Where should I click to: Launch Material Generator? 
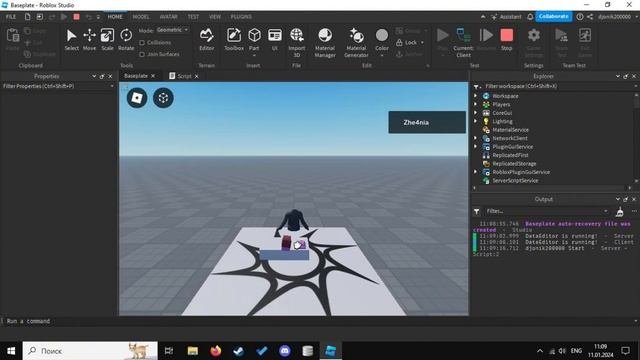pos(356,42)
